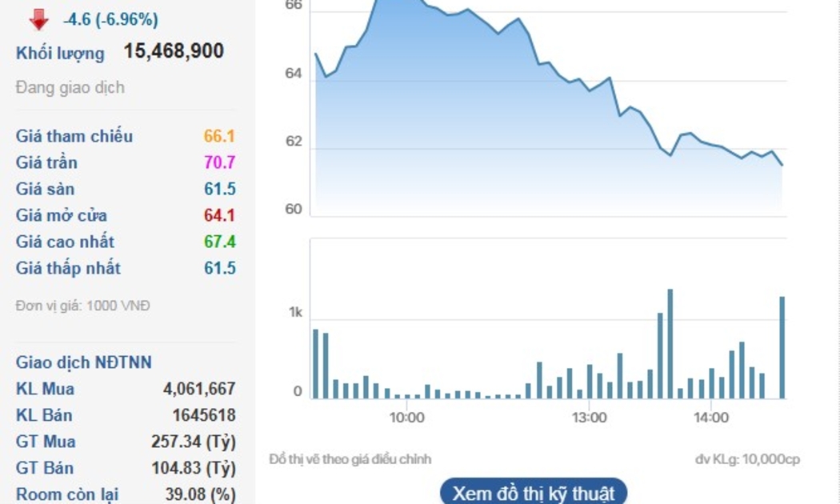Click the GT Mua value 257.34 (Tỷ)
Screen dimensions: 840x504
coord(193,442)
